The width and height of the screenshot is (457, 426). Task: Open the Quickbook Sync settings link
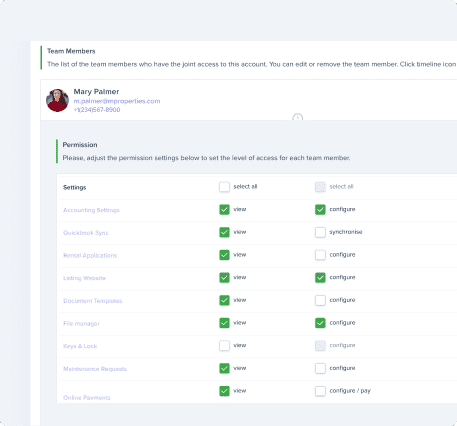coord(86,233)
